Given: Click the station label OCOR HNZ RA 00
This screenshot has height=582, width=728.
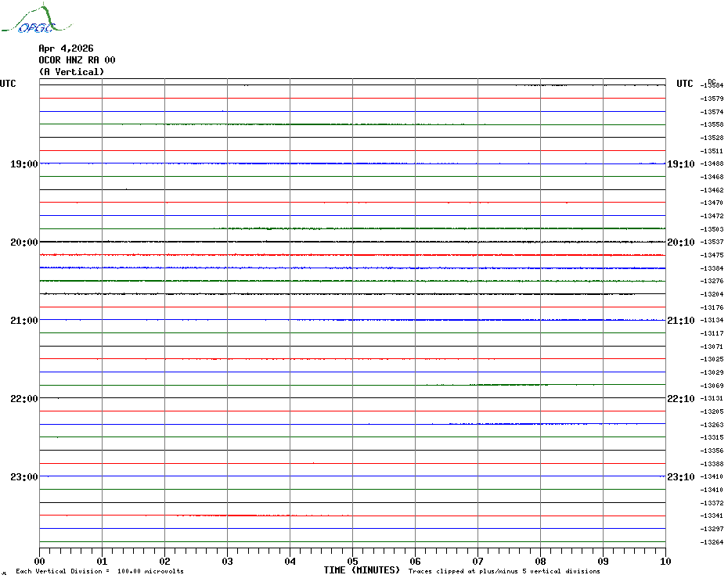Looking at the screenshot, I should 77,60.
